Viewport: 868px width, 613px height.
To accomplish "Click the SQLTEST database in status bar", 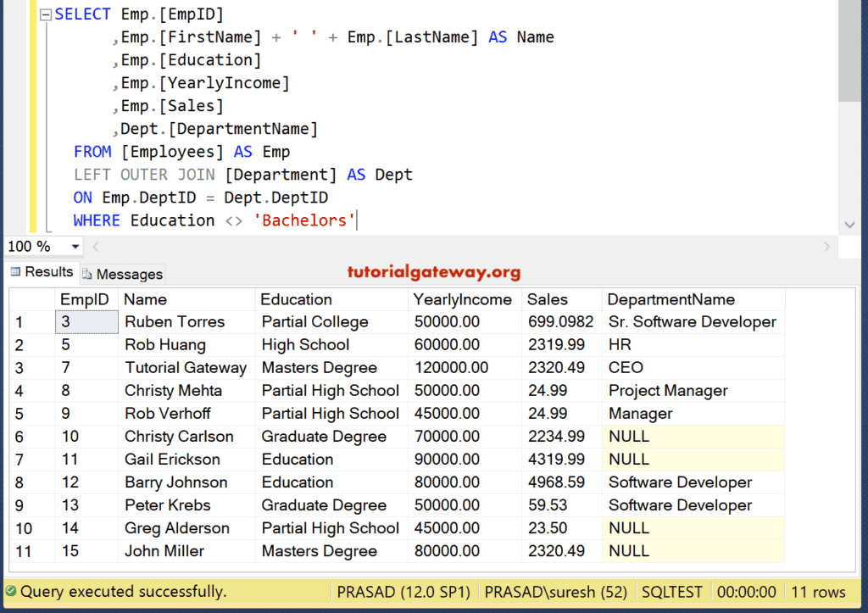I will (x=673, y=592).
